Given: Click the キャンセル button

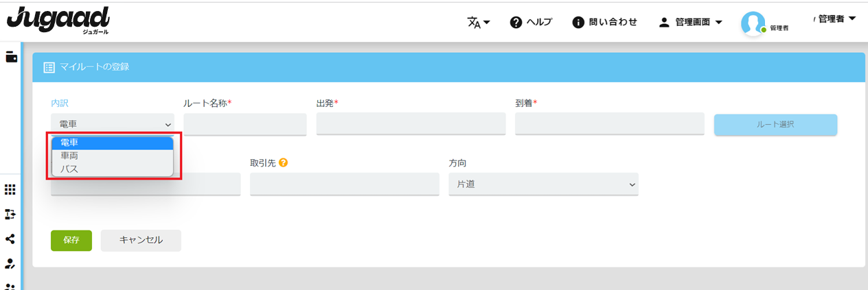Looking at the screenshot, I should coord(141,241).
